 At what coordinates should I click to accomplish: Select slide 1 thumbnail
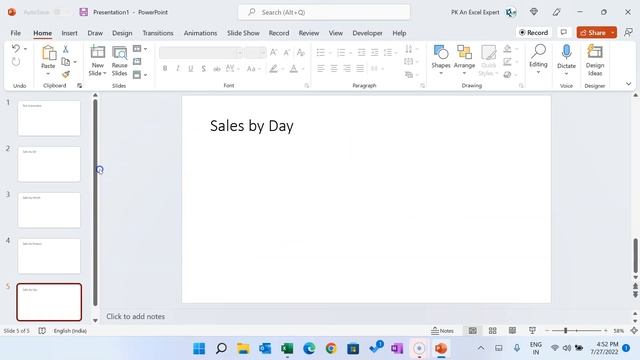(49, 118)
